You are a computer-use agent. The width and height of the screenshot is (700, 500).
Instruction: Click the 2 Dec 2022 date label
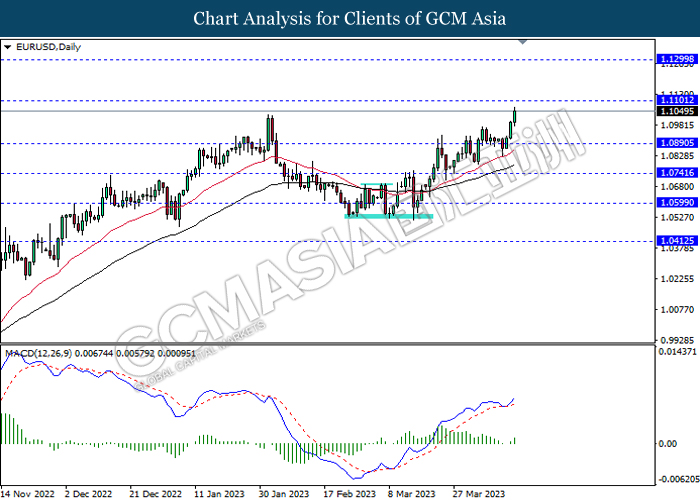(88, 494)
